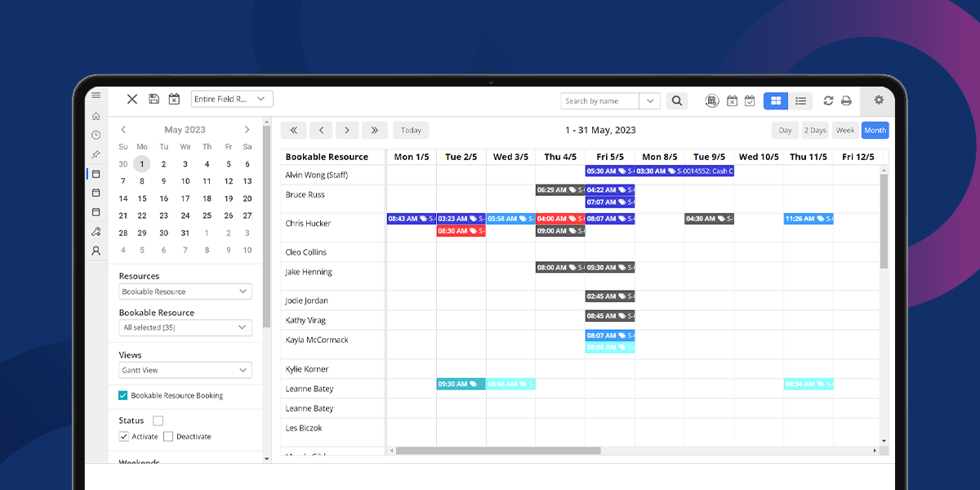Go to next period with single-right arrow button

click(348, 130)
